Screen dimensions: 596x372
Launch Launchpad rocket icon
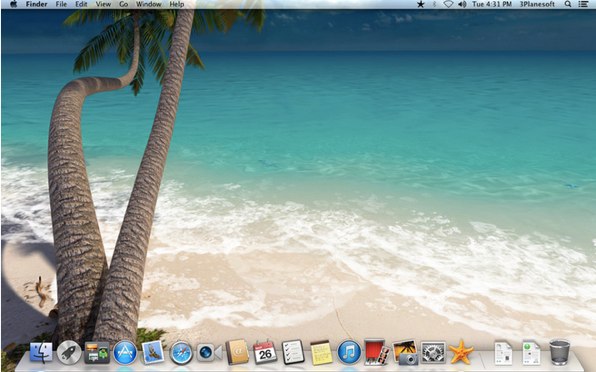69,352
